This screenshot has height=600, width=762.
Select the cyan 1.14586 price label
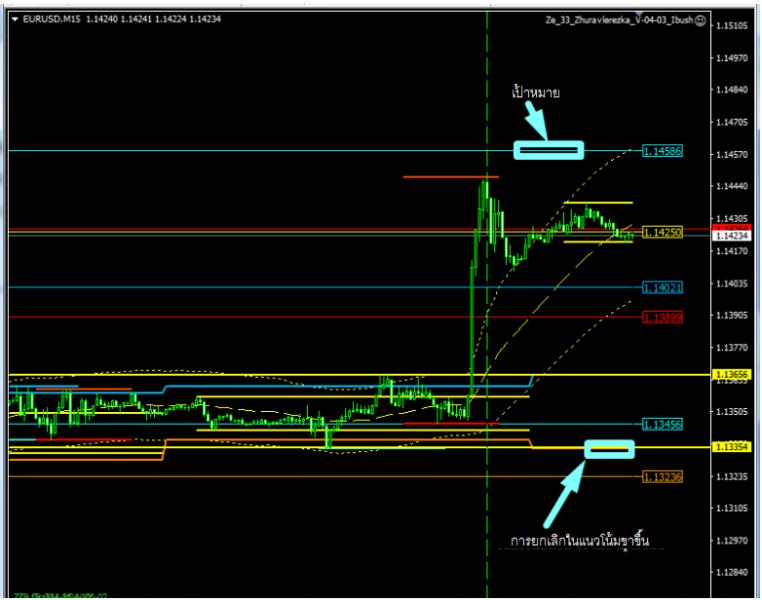click(662, 151)
